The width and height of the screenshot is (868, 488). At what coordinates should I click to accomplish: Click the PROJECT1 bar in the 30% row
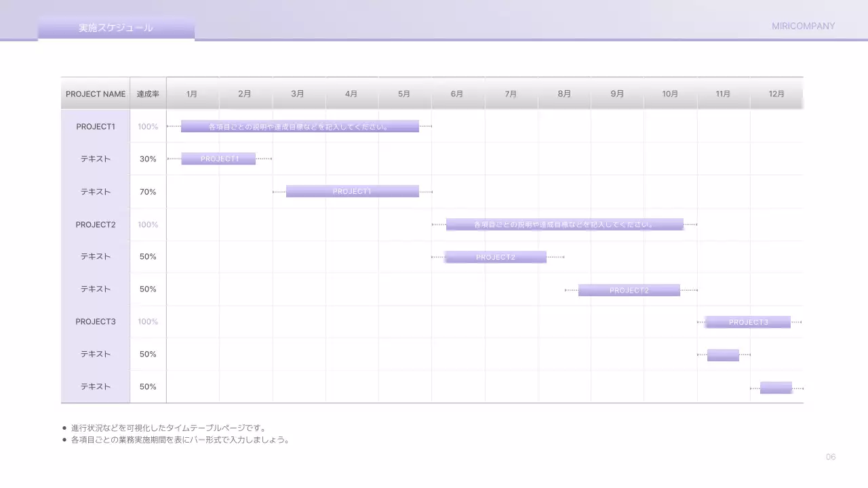tap(218, 159)
